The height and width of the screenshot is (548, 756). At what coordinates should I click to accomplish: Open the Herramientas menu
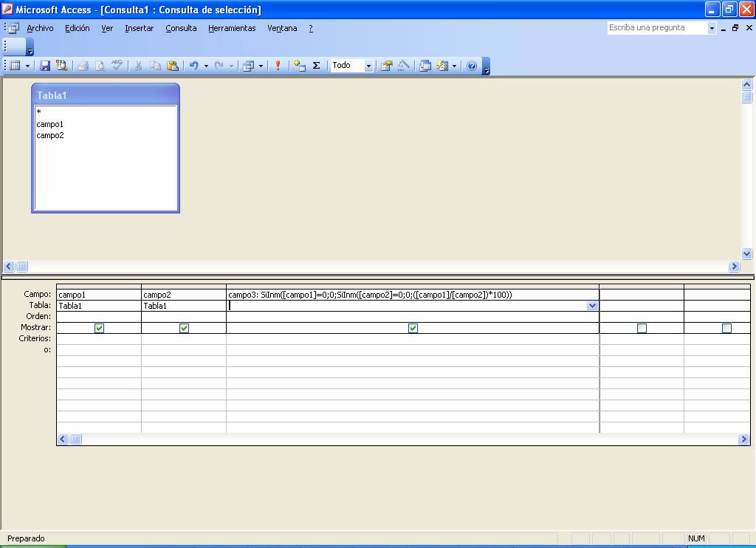(232, 28)
